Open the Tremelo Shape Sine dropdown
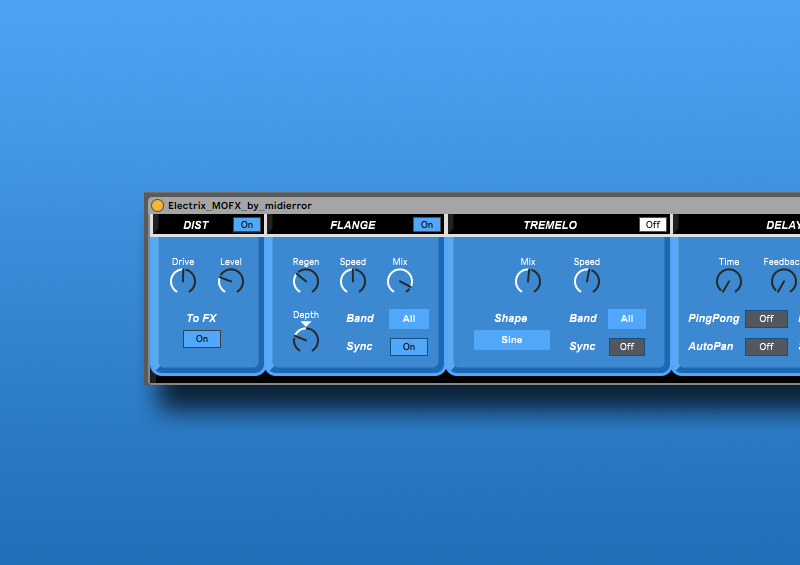Screen dimensions: 800x565 [512, 340]
